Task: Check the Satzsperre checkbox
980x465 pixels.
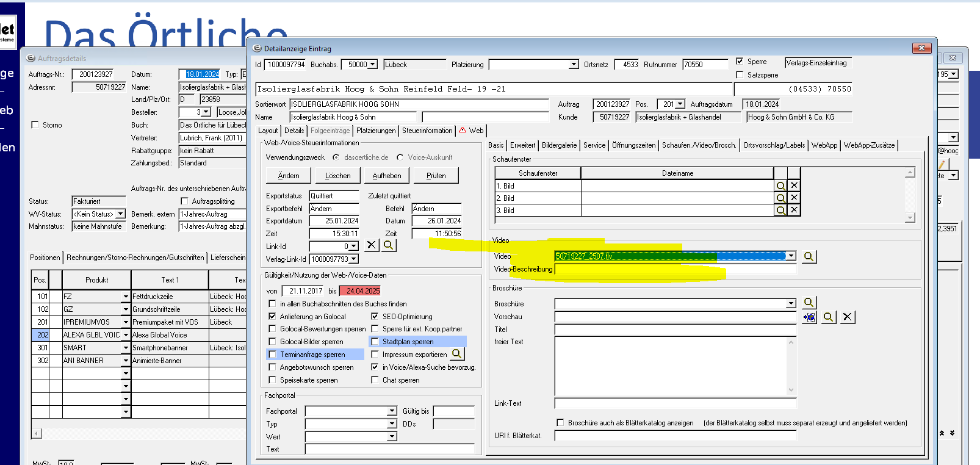Action: (740, 75)
